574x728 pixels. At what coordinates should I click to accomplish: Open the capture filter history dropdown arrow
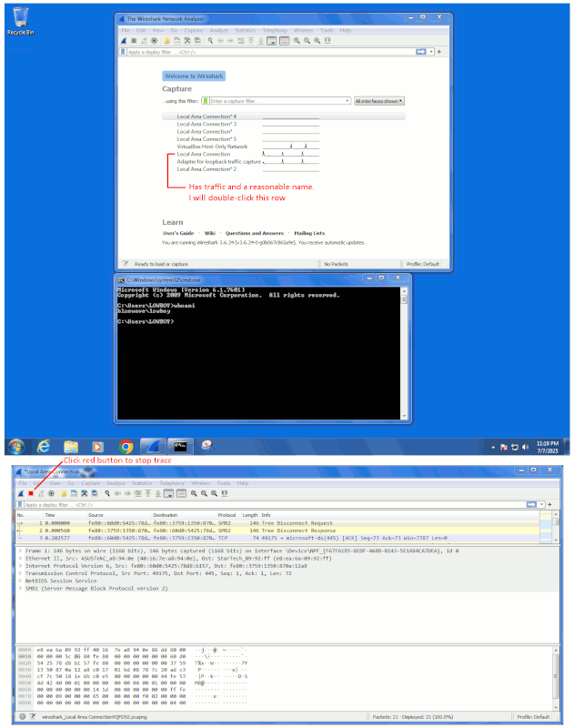click(347, 101)
